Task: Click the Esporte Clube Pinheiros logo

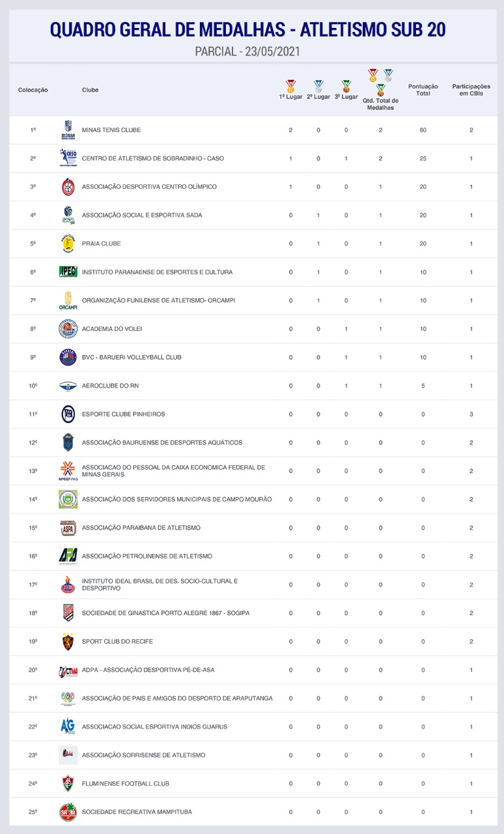Action: pyautogui.click(x=68, y=414)
